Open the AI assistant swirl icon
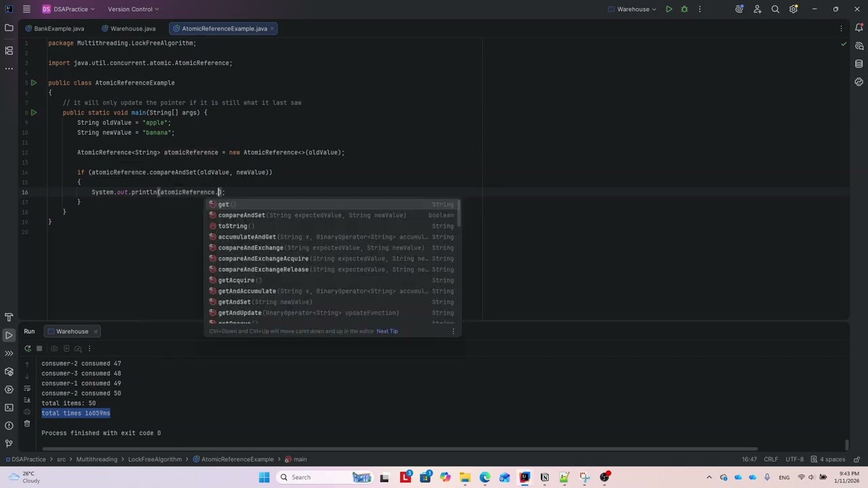The height and width of the screenshot is (488, 868). (739, 9)
